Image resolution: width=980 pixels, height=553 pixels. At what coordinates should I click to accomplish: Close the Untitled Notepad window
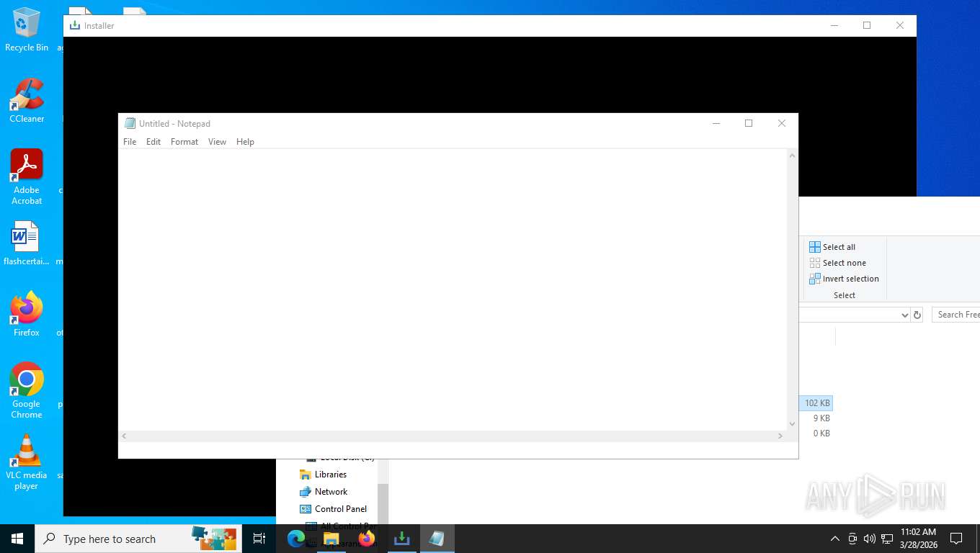[x=781, y=123]
